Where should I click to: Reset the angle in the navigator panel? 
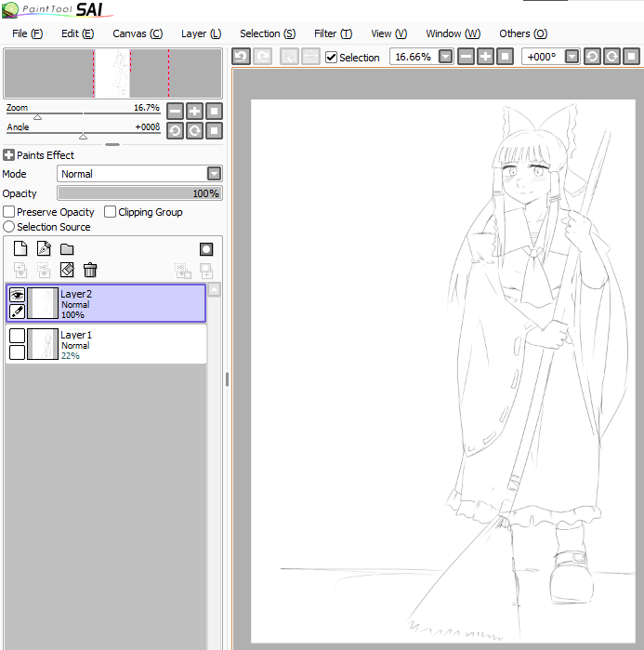click(214, 130)
